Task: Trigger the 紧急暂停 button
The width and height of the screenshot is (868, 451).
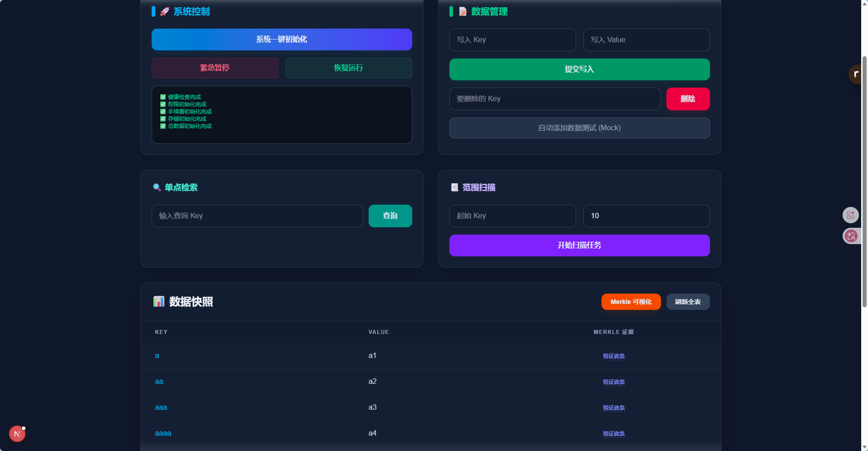Action: 215,68
